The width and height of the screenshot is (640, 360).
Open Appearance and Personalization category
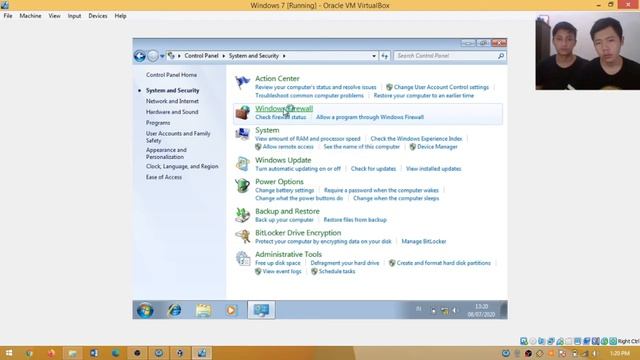166,153
